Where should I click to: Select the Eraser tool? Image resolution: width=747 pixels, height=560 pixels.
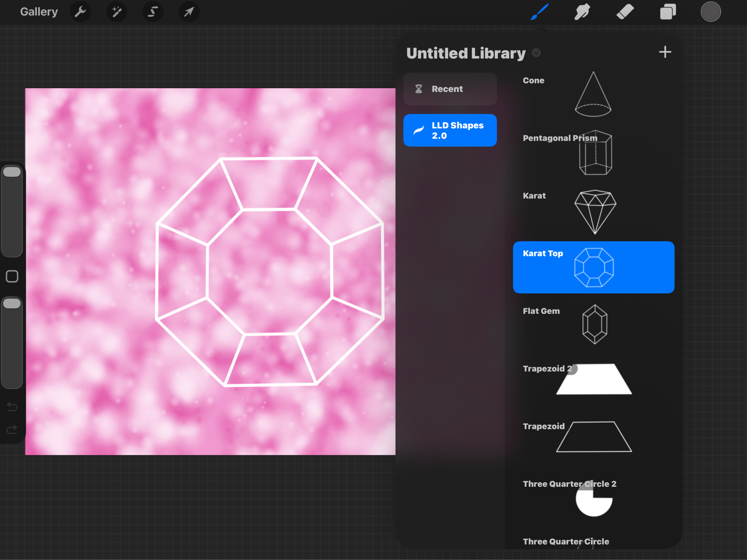coord(625,12)
